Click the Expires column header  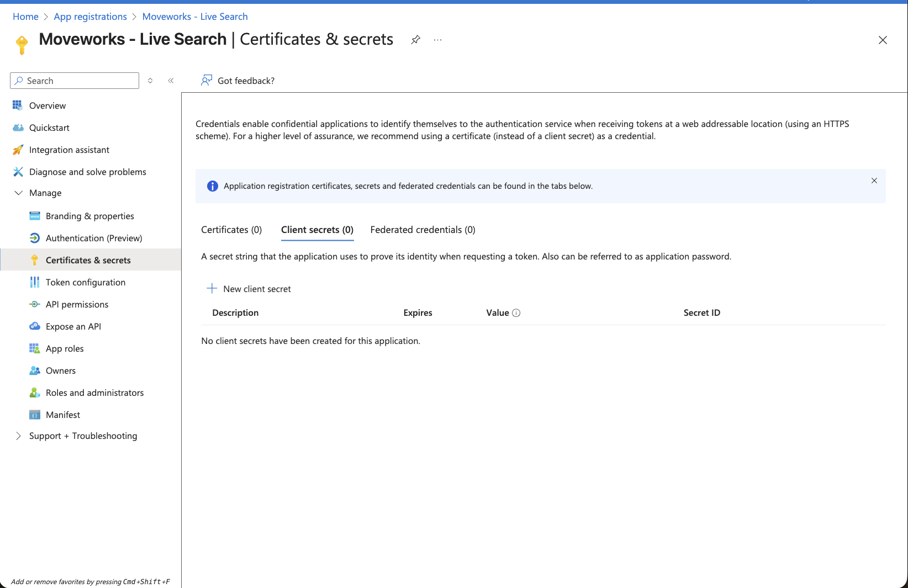point(418,313)
